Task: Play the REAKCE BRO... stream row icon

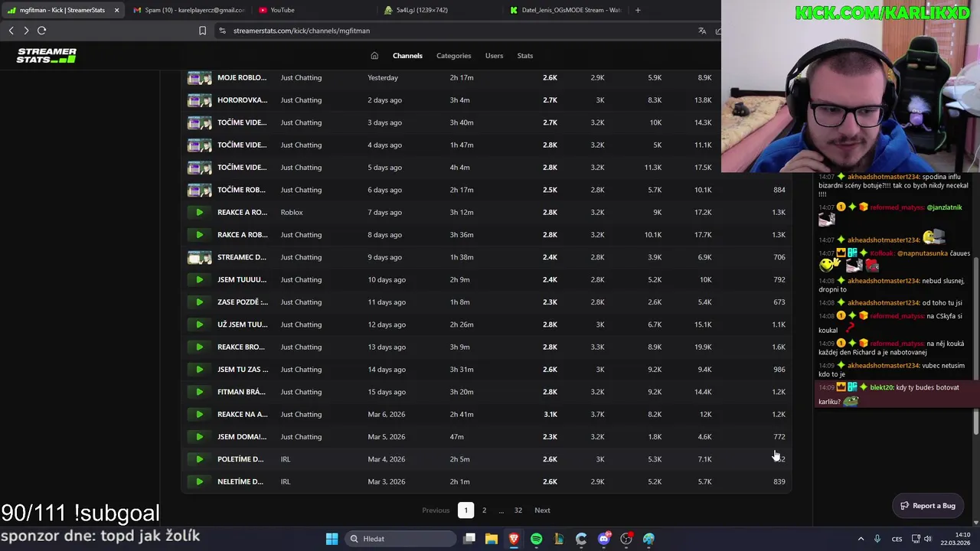Action: coord(199,347)
